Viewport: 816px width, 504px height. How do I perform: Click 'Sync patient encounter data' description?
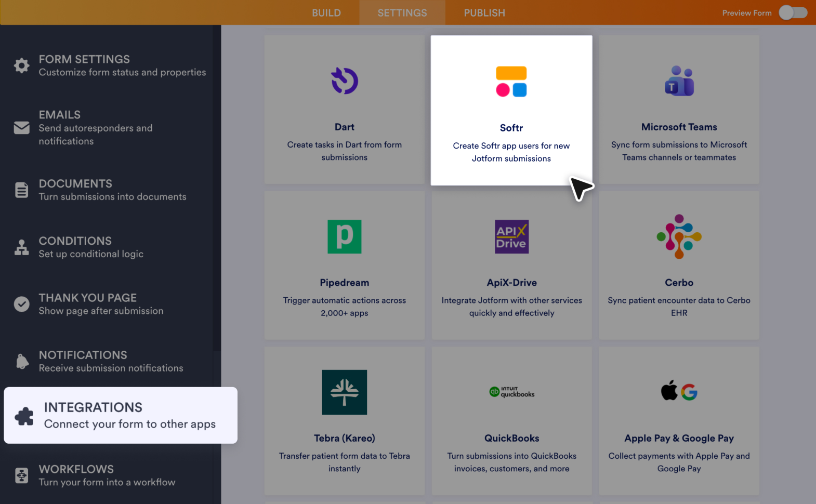coord(679,307)
